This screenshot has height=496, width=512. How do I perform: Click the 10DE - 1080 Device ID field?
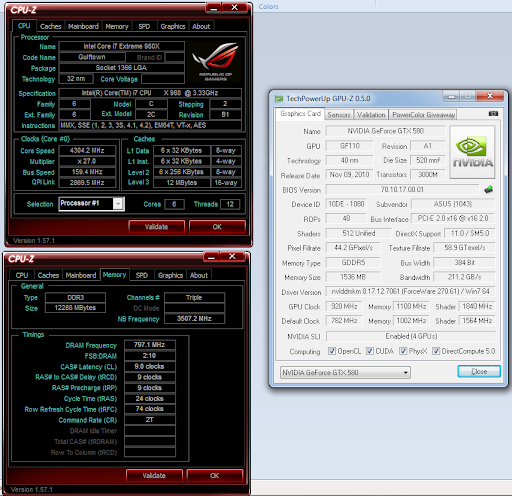(346, 204)
